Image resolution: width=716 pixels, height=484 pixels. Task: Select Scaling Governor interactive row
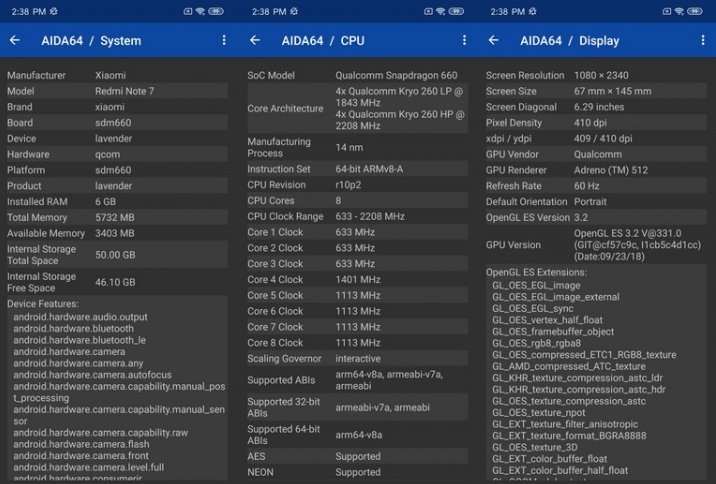[x=357, y=359]
